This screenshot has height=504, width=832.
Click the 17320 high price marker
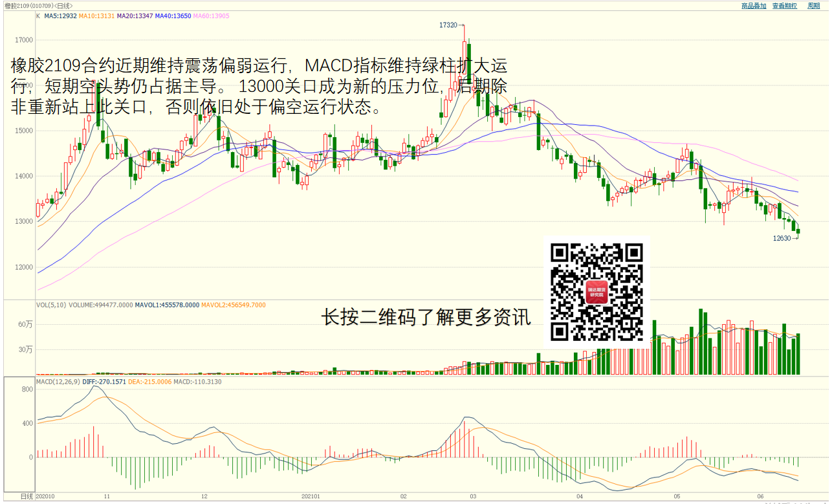click(448, 25)
